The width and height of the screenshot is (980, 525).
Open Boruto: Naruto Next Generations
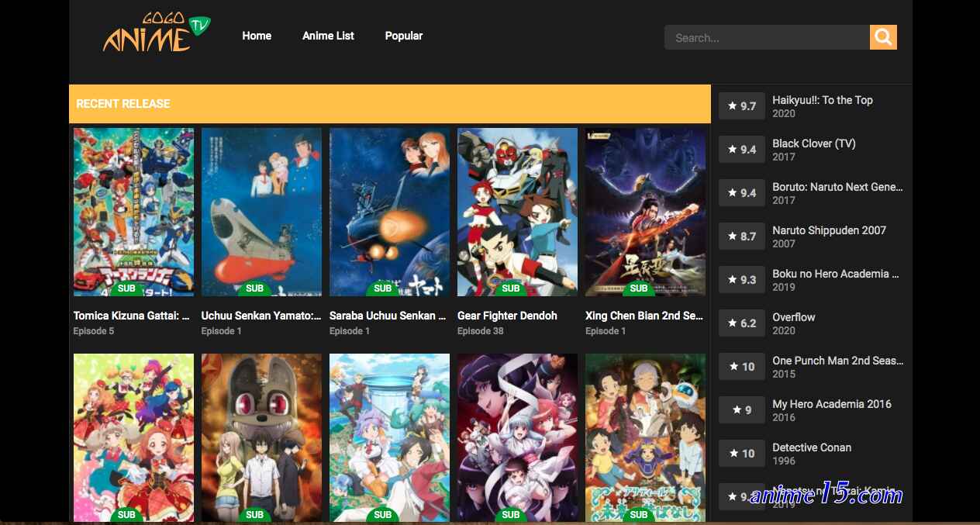pos(837,187)
